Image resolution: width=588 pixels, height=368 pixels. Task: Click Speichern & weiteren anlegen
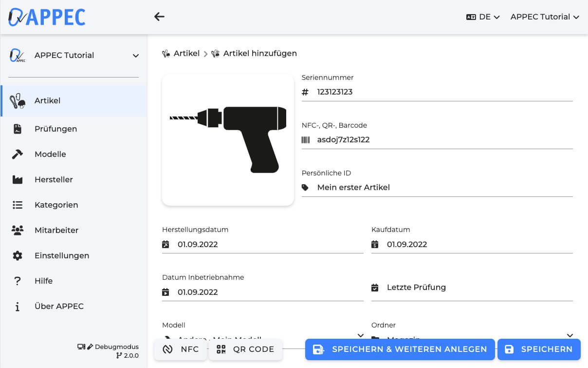(400, 349)
